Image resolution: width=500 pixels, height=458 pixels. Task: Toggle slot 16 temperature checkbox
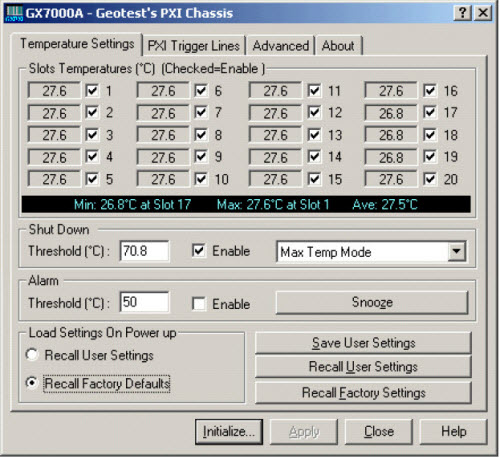[x=430, y=91]
